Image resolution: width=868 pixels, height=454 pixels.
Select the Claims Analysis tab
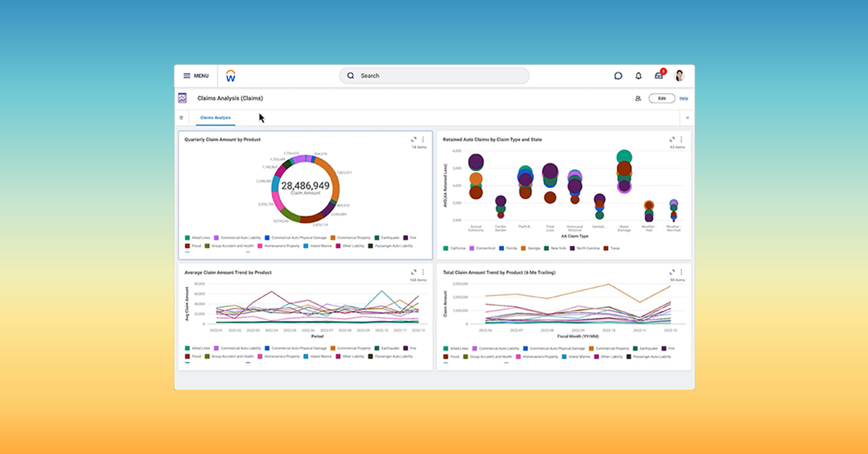pyautogui.click(x=216, y=117)
